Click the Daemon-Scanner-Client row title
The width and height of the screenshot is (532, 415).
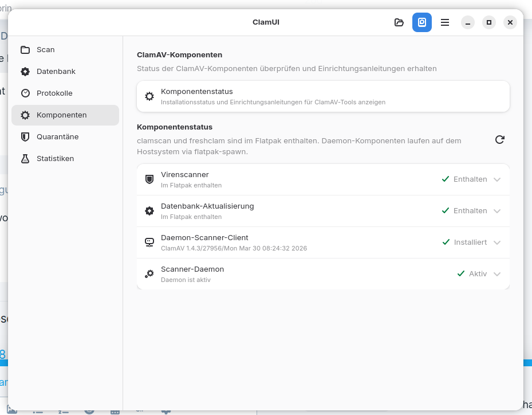(204, 238)
